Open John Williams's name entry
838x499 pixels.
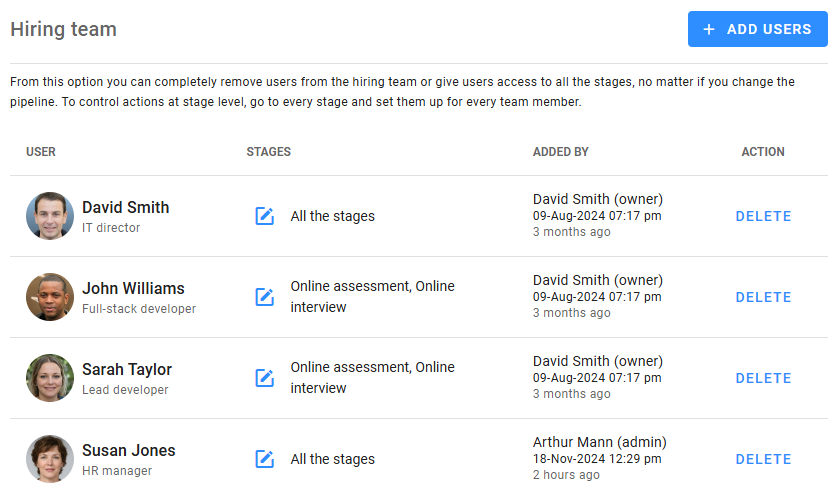tap(133, 289)
